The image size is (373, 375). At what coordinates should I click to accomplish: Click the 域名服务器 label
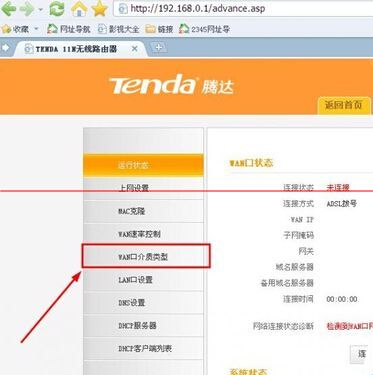(295, 267)
